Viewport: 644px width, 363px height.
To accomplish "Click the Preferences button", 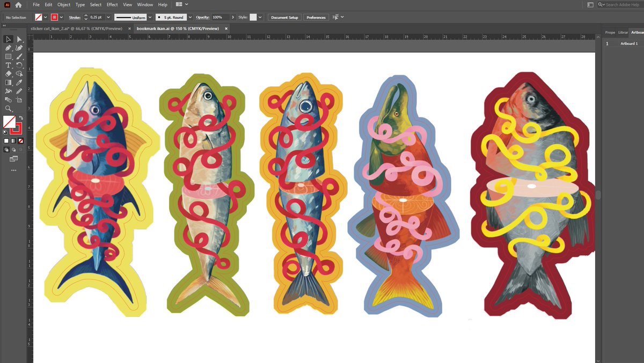I will point(316,17).
